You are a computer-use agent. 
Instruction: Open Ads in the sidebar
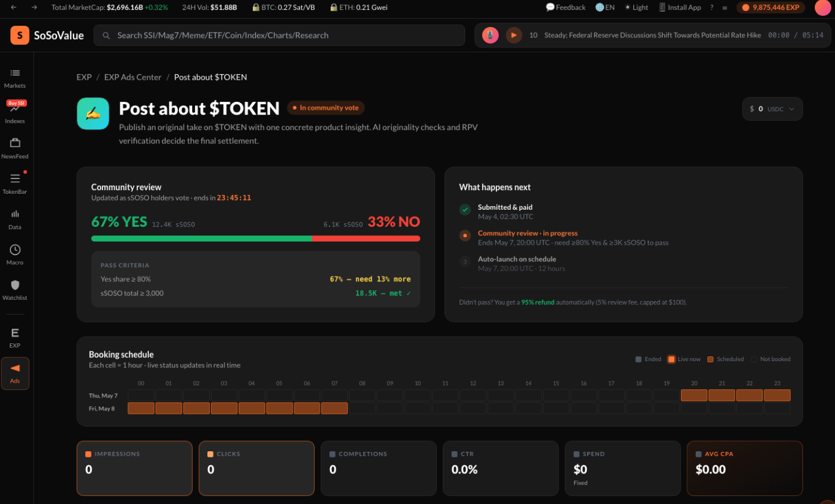pyautogui.click(x=15, y=373)
